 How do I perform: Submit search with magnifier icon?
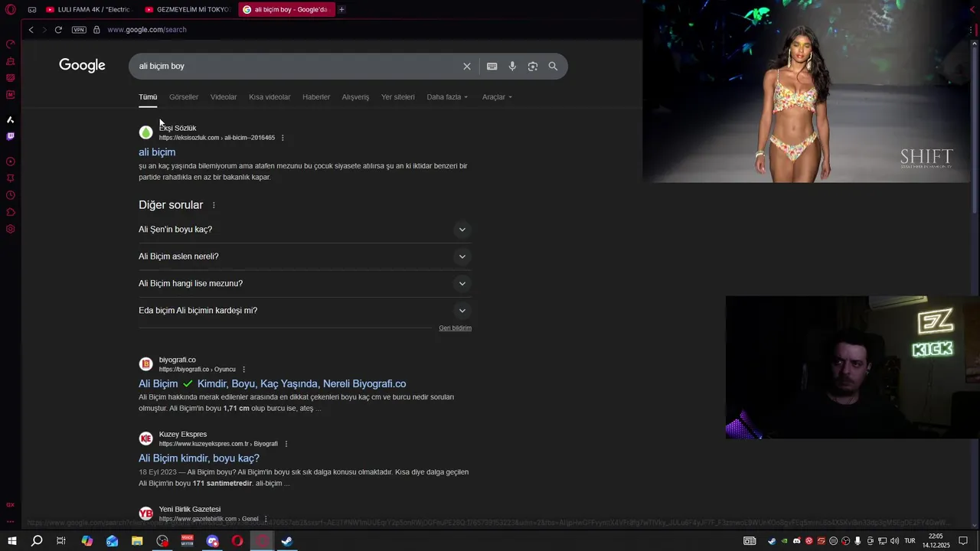pyautogui.click(x=553, y=67)
